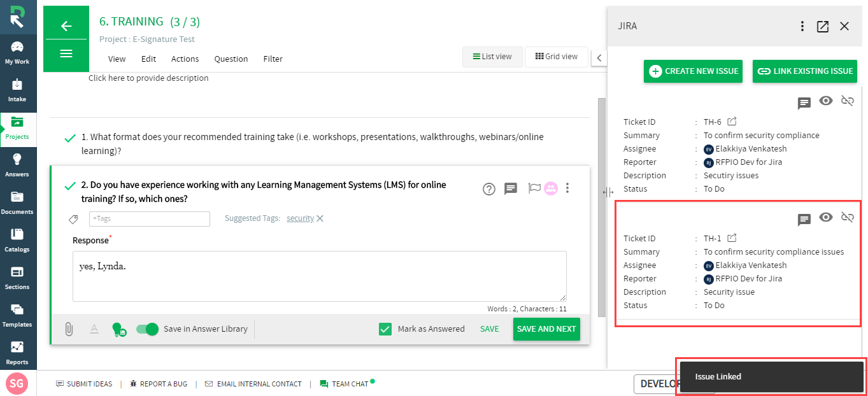The height and width of the screenshot is (396, 868).
Task: Open the View menu
Action: pyautogui.click(x=117, y=59)
